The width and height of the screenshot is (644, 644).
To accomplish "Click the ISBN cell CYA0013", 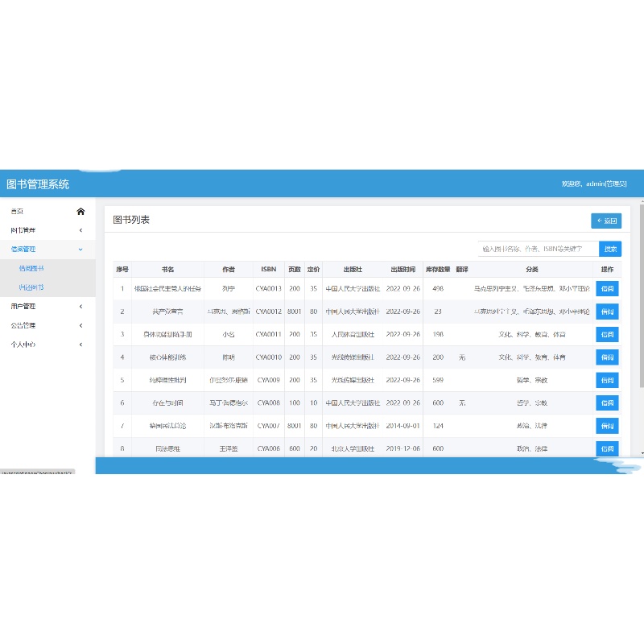I will point(269,288).
